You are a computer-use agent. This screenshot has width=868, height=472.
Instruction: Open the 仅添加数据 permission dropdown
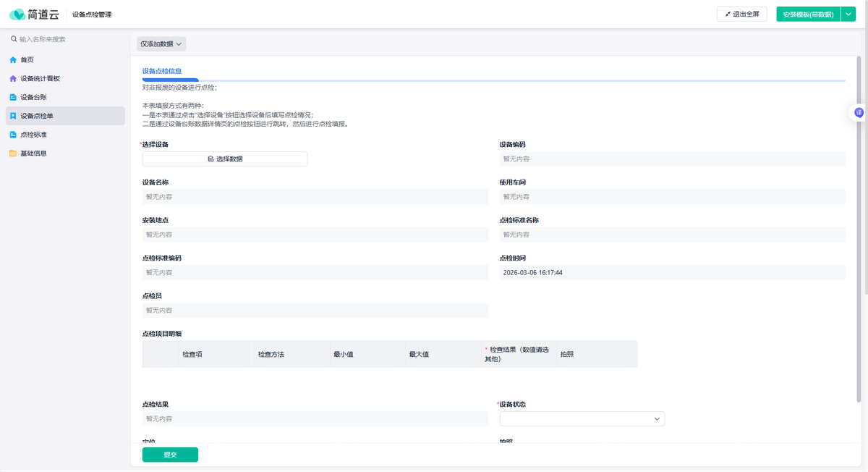[x=161, y=44]
